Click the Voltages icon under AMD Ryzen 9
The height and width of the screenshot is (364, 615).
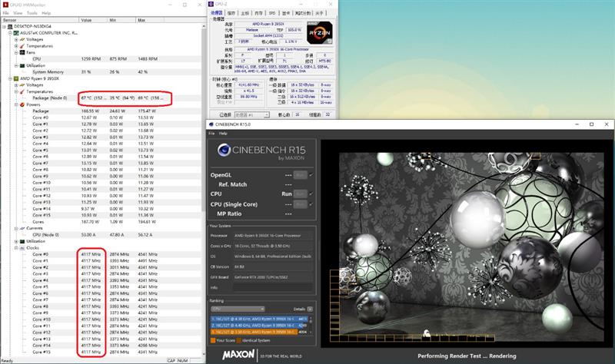(x=22, y=85)
